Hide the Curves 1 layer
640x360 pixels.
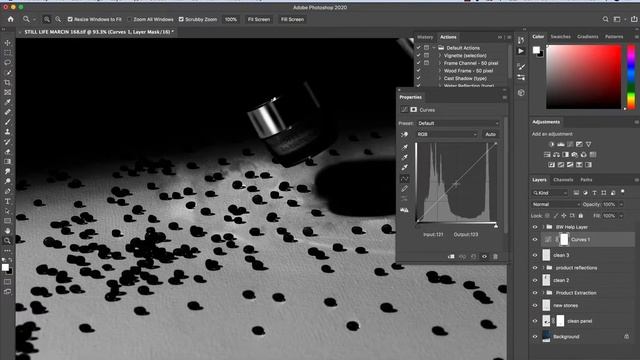point(535,240)
